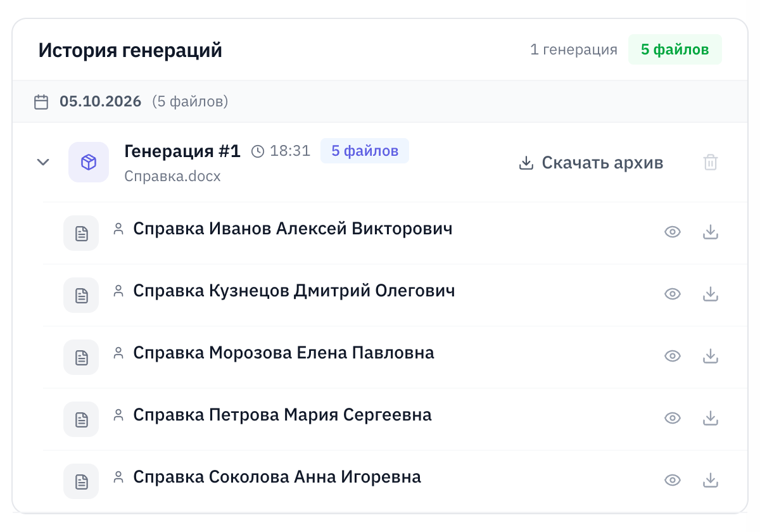The image size is (760, 532).
Task: Click the История генераций heading
Action: (130, 50)
